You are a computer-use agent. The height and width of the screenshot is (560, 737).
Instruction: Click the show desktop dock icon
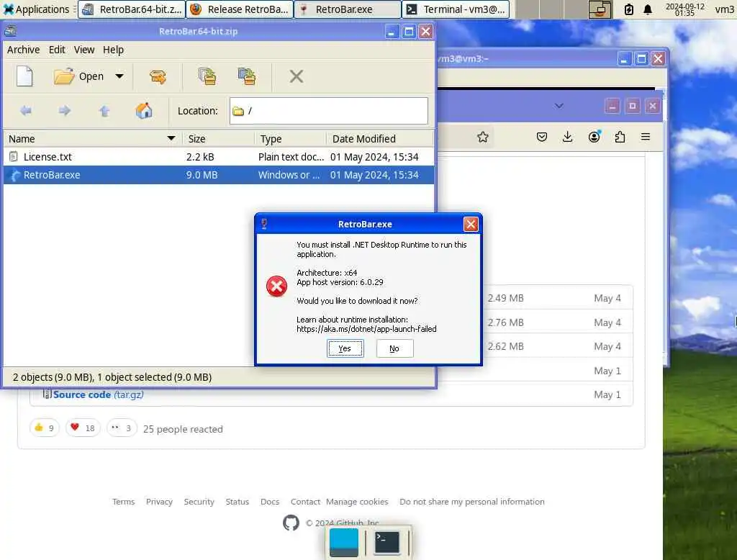click(343, 542)
